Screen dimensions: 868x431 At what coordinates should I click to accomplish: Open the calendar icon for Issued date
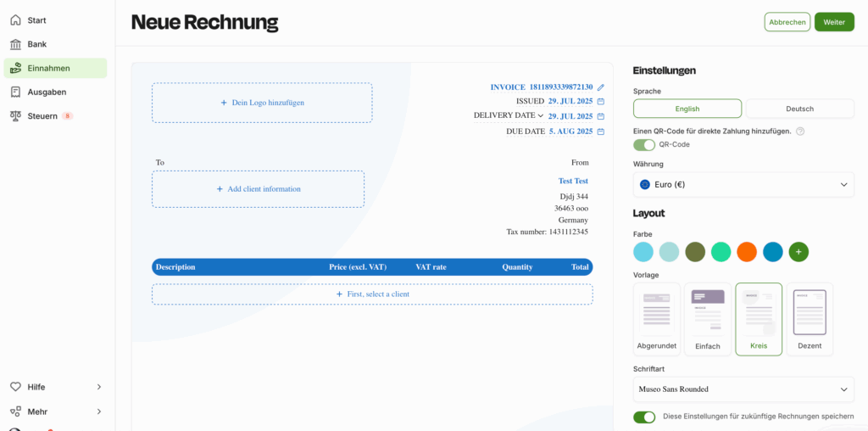click(x=601, y=101)
